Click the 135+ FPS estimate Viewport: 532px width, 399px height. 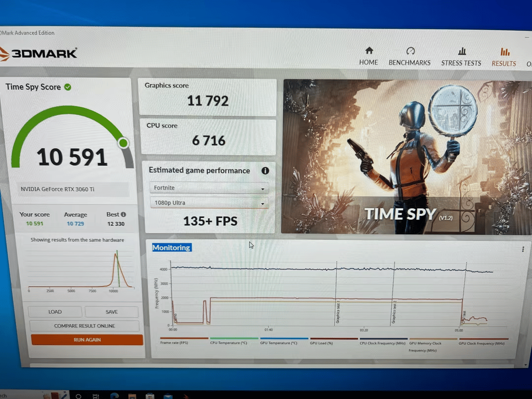pyautogui.click(x=210, y=221)
